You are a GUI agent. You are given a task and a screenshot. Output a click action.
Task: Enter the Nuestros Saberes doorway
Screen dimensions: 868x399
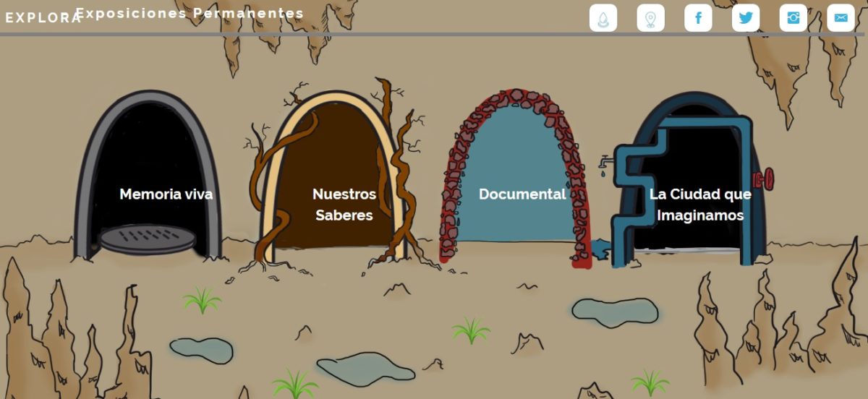[x=344, y=204]
